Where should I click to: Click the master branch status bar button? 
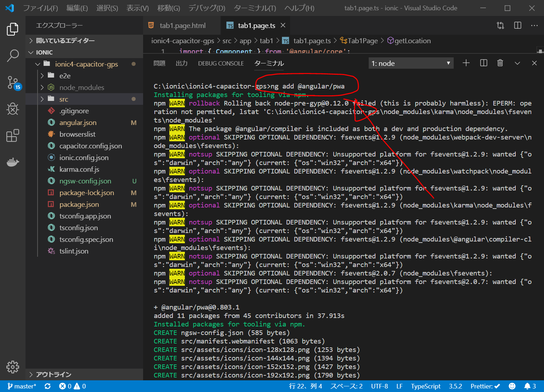coord(22,386)
